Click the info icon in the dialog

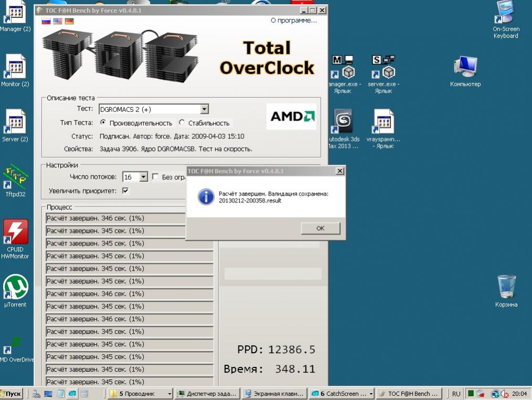click(x=206, y=197)
